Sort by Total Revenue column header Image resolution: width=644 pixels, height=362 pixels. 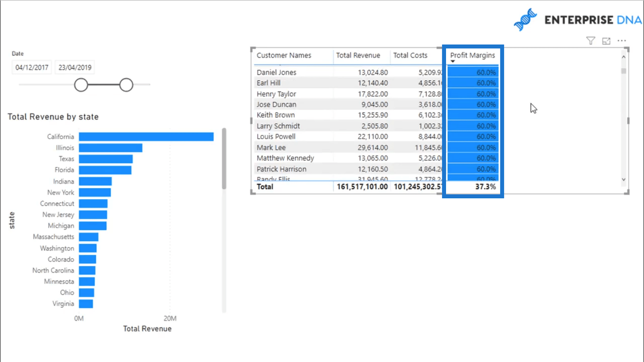(x=358, y=56)
